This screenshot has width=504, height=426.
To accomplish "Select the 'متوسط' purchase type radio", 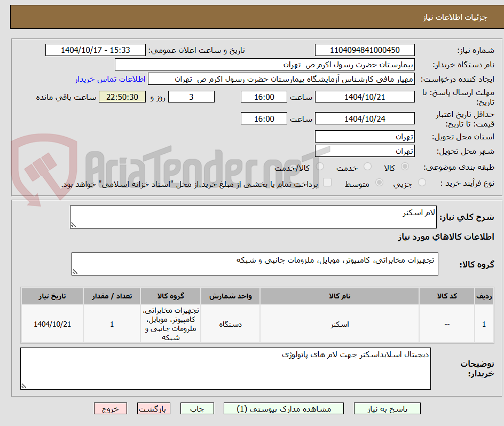I will click(379, 182).
